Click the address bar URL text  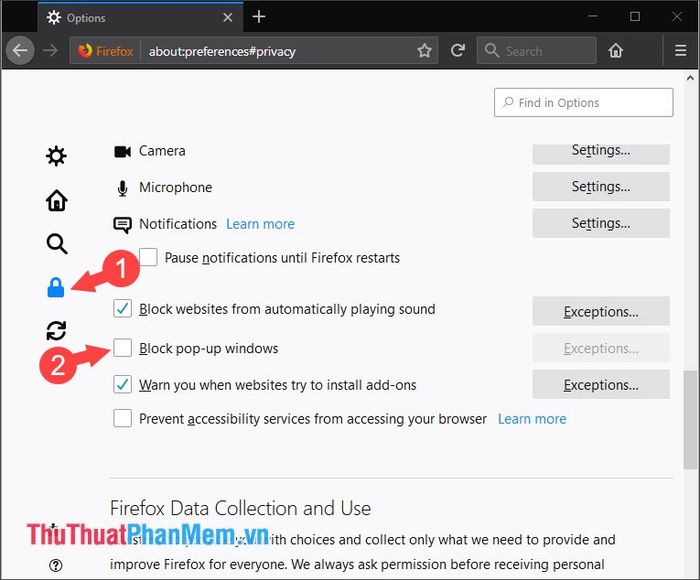point(222,51)
